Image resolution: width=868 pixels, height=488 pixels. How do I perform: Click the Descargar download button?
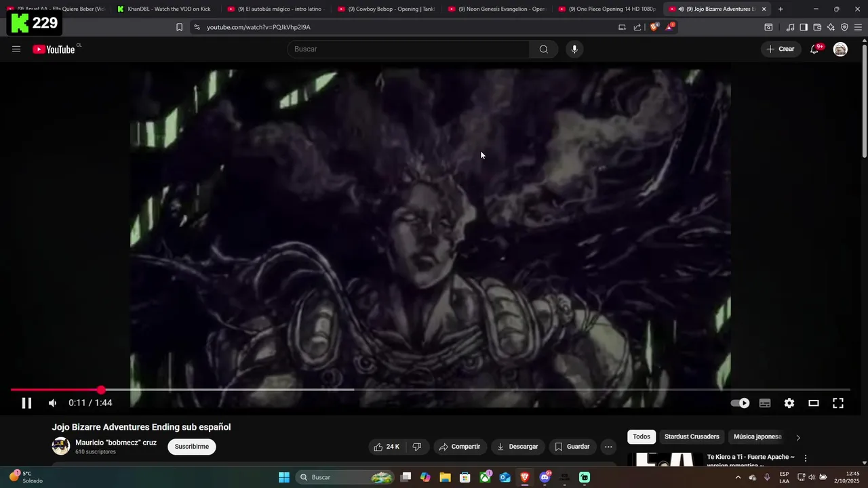(x=517, y=447)
